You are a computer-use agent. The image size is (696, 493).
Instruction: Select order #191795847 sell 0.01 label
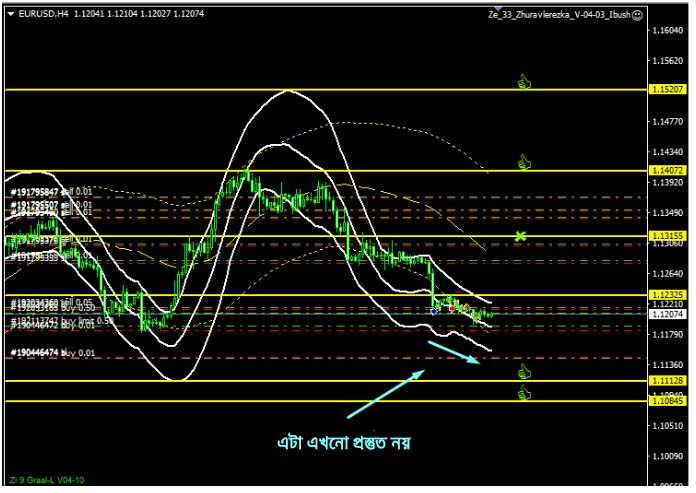tap(51, 191)
